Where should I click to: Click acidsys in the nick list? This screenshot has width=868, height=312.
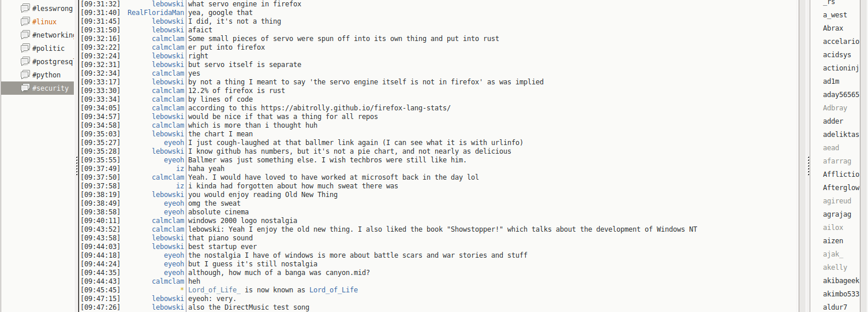pyautogui.click(x=837, y=55)
